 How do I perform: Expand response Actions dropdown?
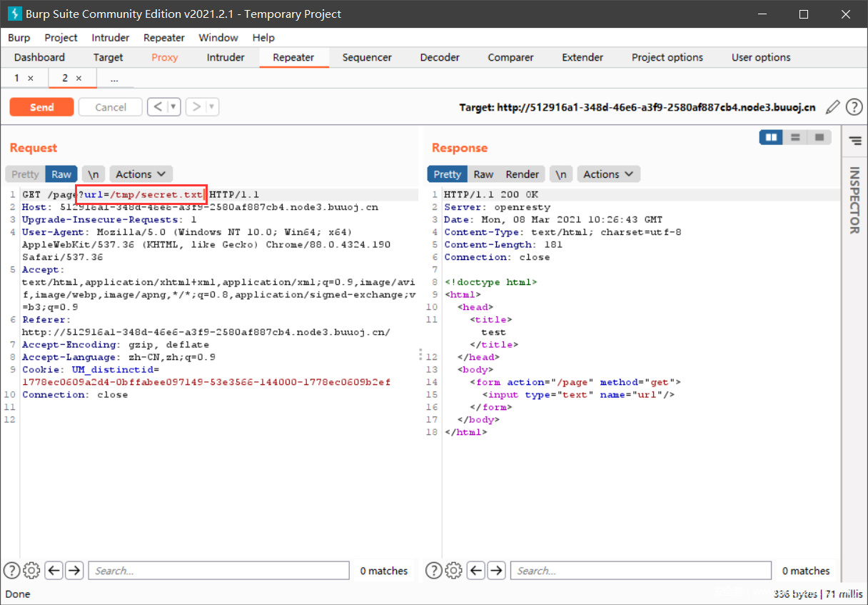608,174
